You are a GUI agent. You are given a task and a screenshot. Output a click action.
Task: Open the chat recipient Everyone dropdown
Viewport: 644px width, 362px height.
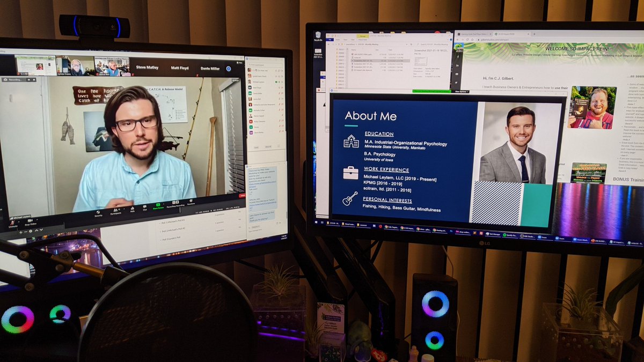[x=255, y=227]
